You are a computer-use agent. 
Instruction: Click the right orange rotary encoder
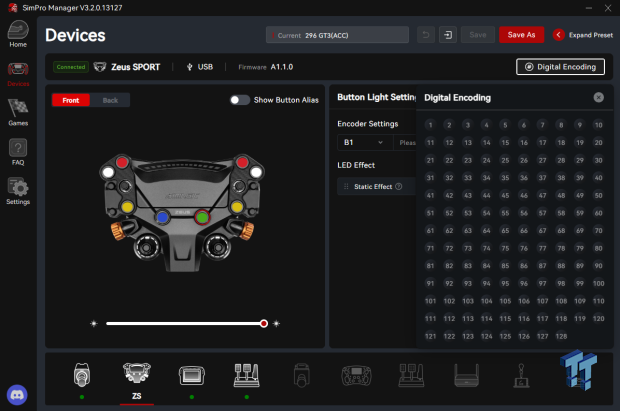(x=247, y=231)
